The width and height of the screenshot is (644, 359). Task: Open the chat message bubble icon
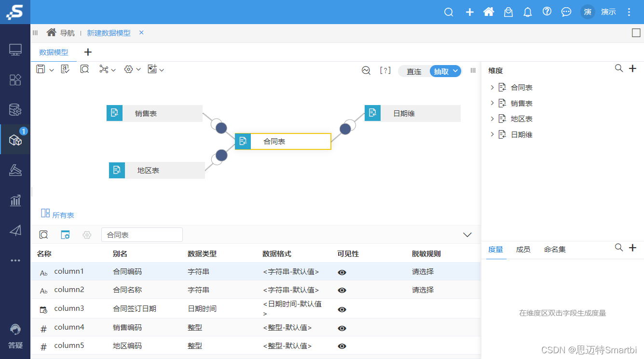pyautogui.click(x=566, y=12)
